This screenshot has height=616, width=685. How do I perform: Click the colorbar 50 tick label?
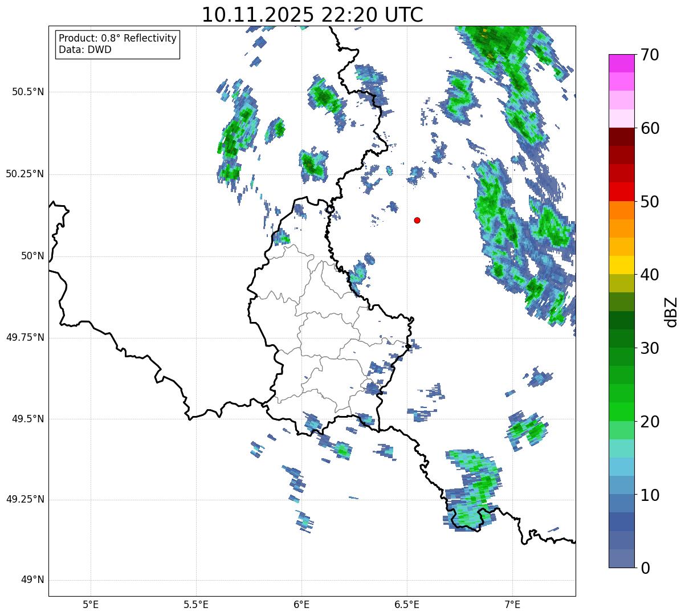pyautogui.click(x=650, y=202)
